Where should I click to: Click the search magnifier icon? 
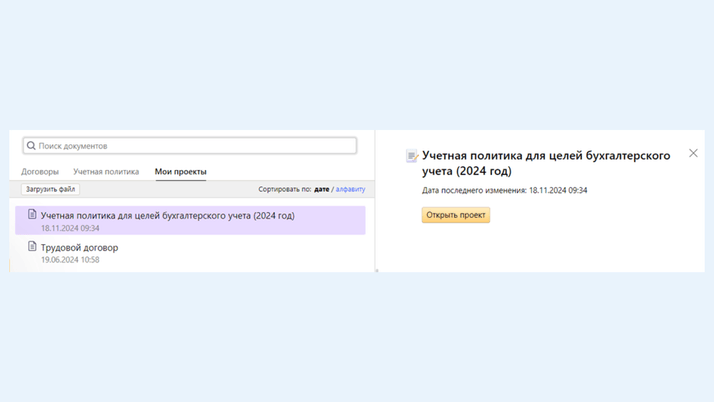pos(31,146)
